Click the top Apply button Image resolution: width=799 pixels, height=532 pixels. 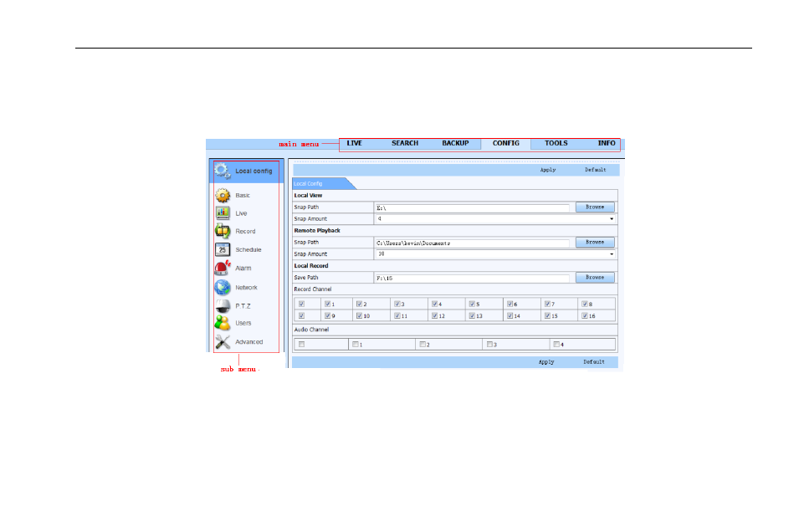click(548, 170)
